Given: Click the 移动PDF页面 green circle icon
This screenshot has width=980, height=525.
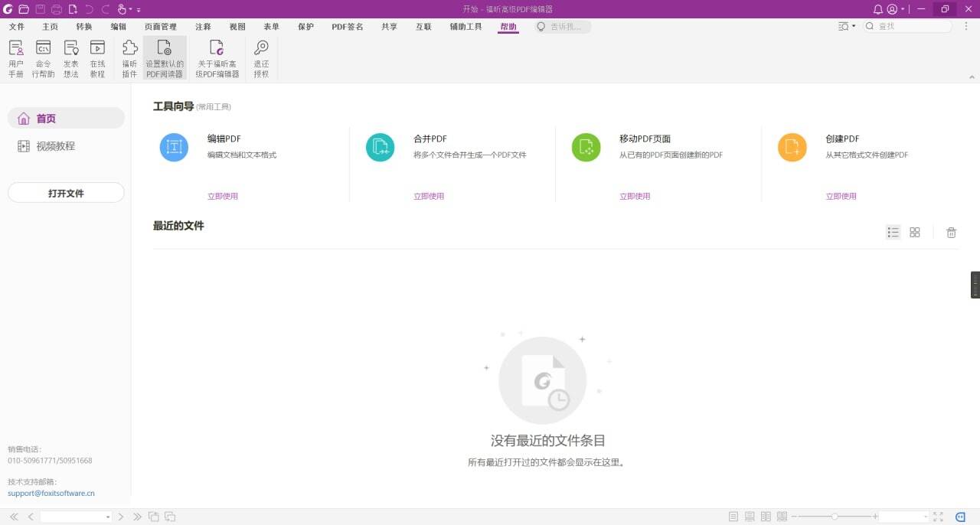Looking at the screenshot, I should coord(586,147).
